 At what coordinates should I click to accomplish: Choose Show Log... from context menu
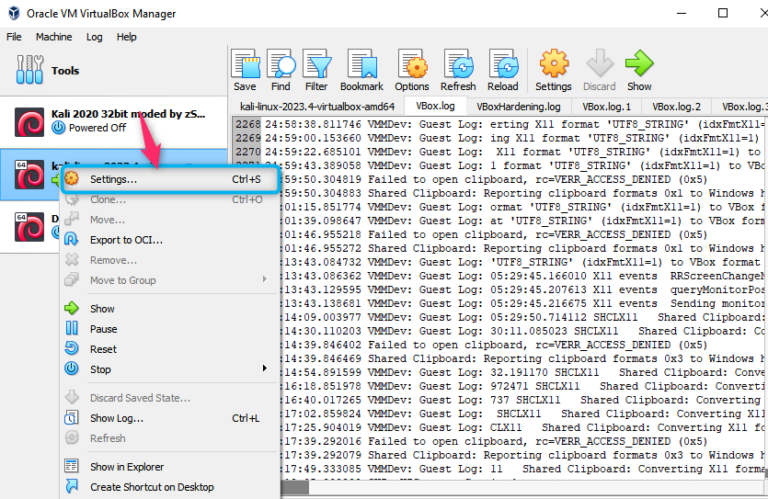[x=116, y=418]
